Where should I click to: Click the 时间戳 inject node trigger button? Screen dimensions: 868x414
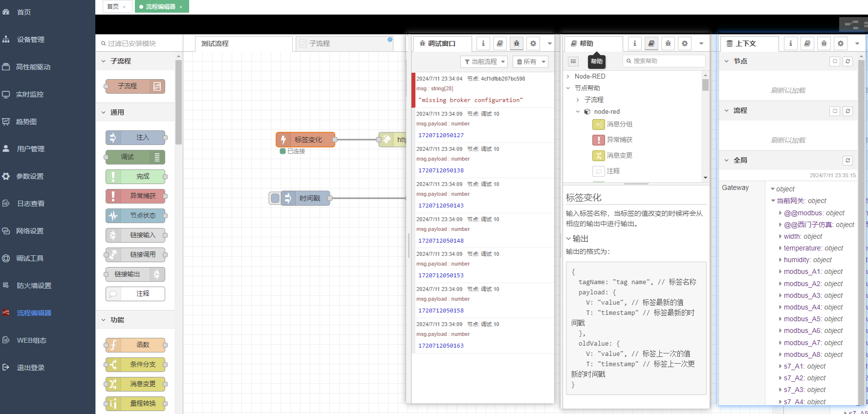coord(275,198)
